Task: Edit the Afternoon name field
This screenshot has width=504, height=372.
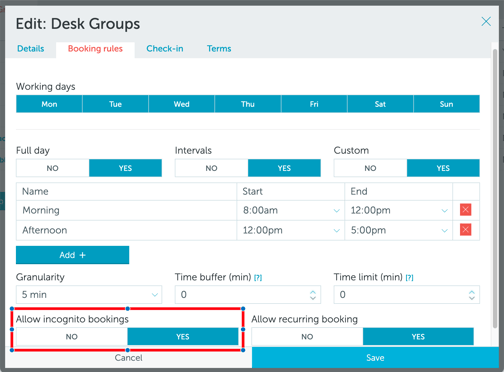Action: pyautogui.click(x=126, y=230)
